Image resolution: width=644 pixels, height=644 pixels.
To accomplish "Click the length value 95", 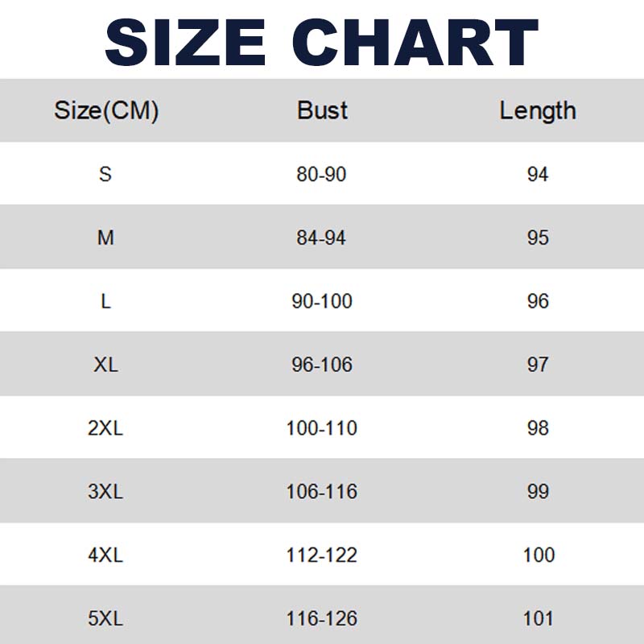I will (538, 237).
